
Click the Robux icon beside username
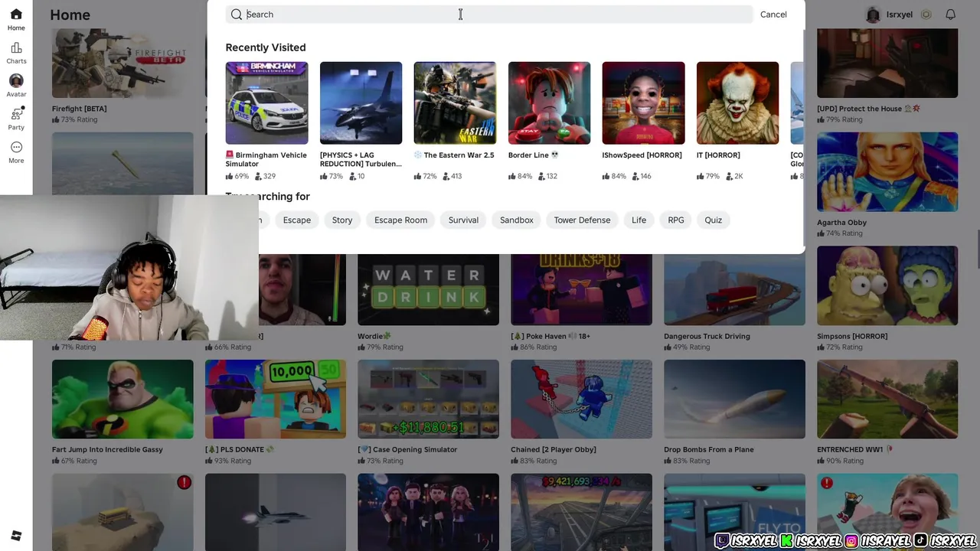(926, 15)
